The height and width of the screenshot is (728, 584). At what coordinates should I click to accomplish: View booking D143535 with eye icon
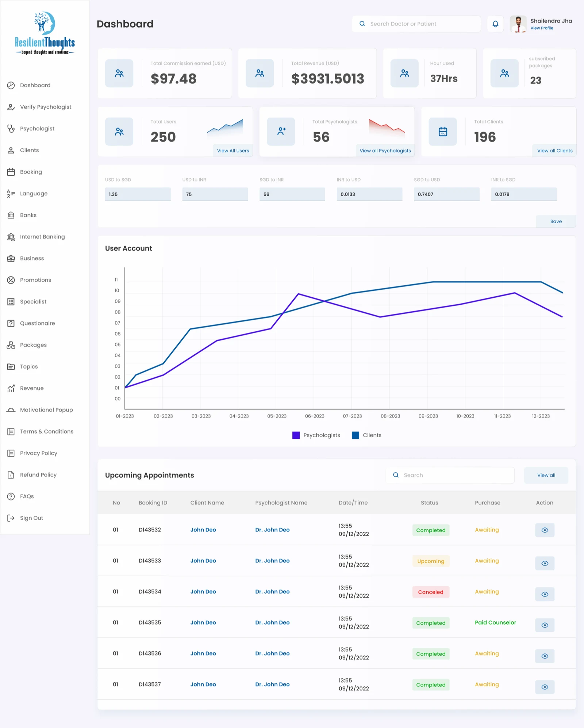[x=545, y=625]
